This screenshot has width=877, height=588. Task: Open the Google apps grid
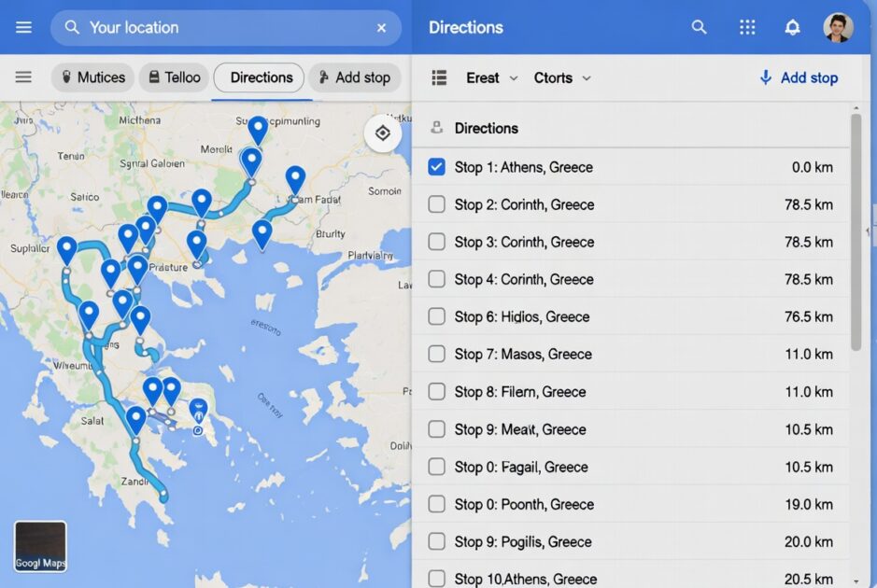pyautogui.click(x=747, y=27)
